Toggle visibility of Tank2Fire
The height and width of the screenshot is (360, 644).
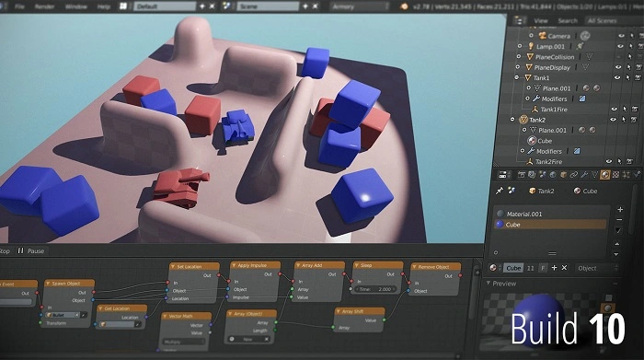(609, 161)
